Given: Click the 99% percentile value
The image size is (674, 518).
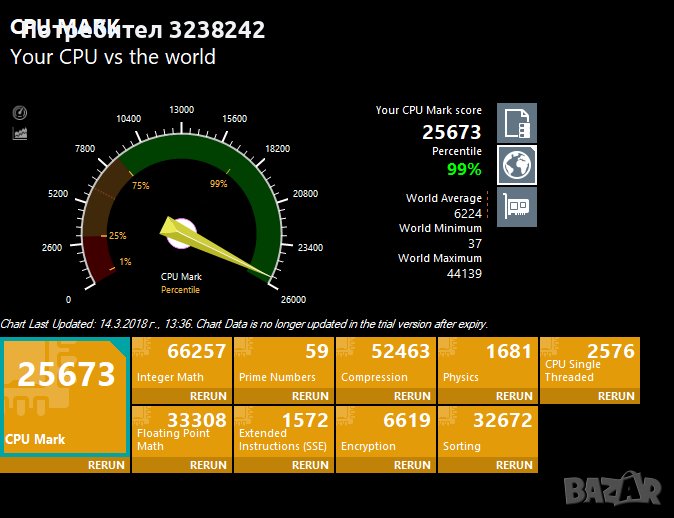Looking at the screenshot, I should [464, 169].
